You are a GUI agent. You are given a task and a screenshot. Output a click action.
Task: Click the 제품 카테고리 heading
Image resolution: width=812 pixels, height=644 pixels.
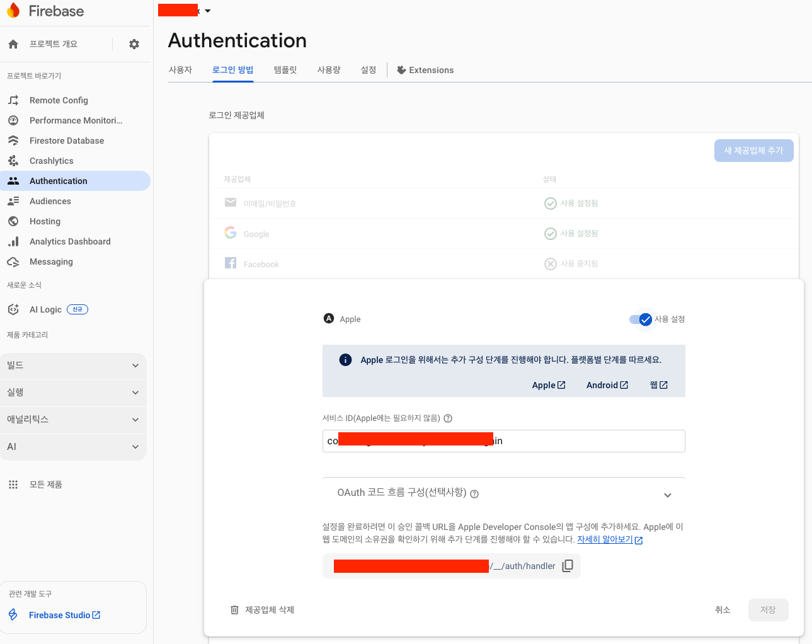pyautogui.click(x=27, y=335)
